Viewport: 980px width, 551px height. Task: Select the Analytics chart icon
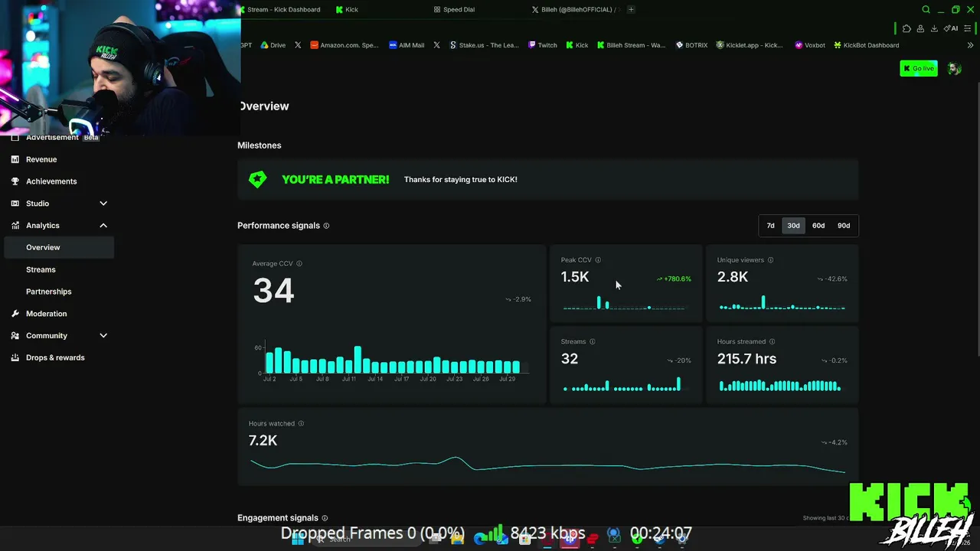(15, 226)
